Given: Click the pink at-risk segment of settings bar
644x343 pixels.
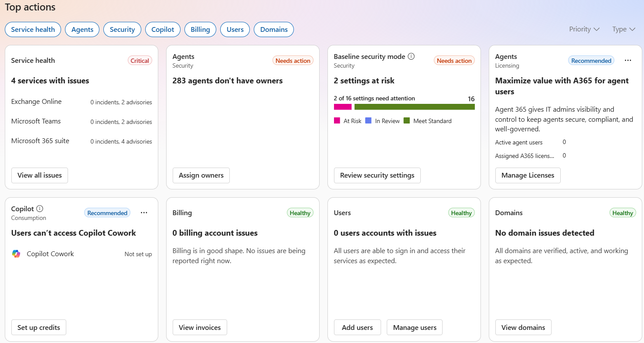Looking at the screenshot, I should [x=343, y=107].
